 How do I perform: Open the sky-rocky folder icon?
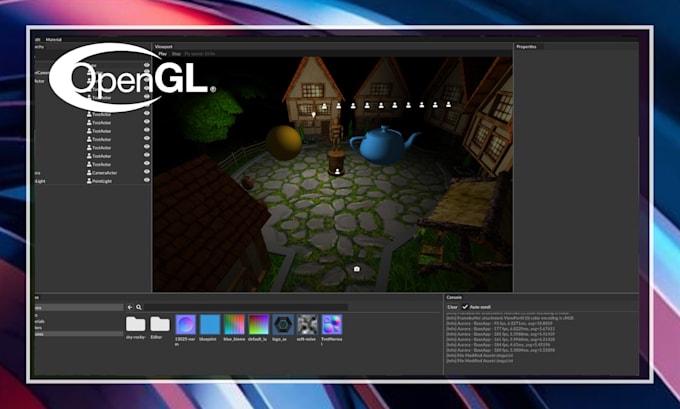(x=136, y=324)
